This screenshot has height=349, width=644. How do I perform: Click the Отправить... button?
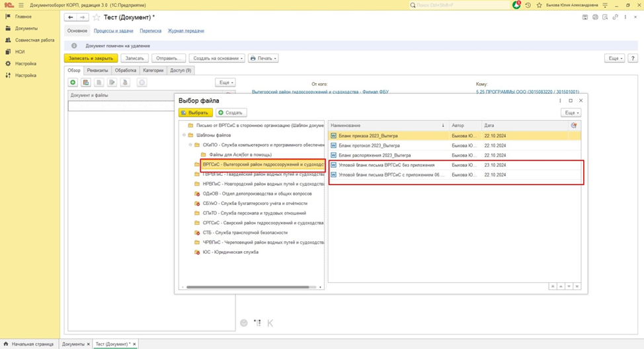(169, 58)
